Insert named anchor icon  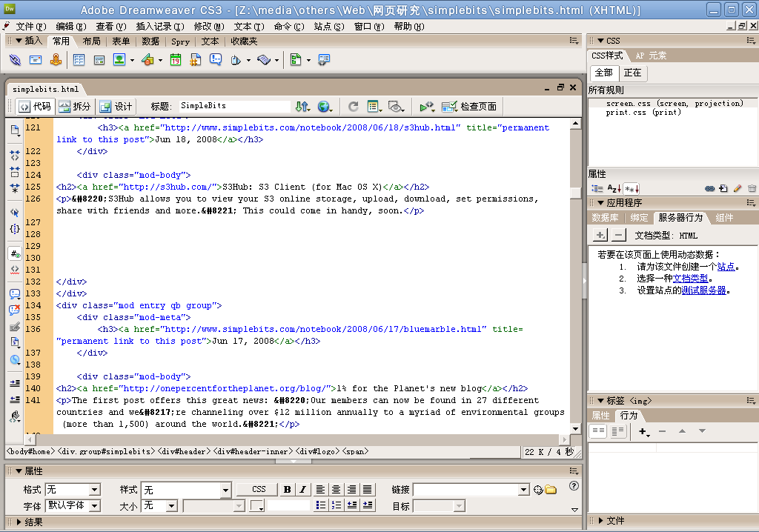(56, 60)
